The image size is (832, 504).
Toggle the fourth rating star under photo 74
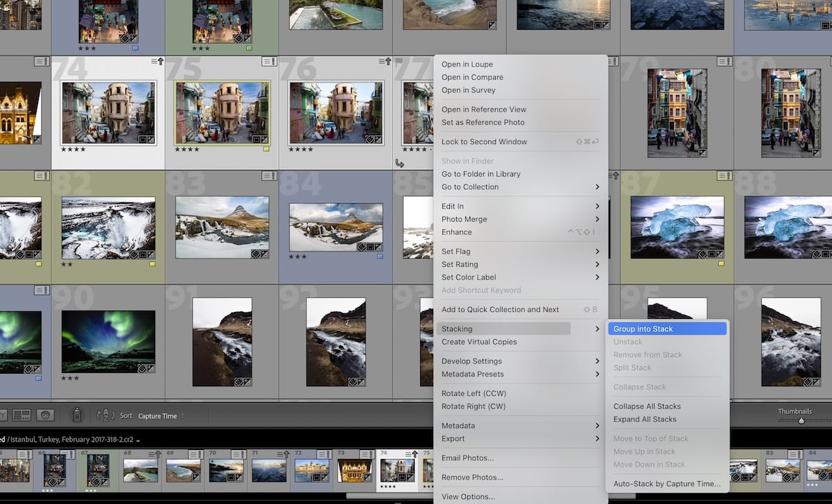(83, 149)
